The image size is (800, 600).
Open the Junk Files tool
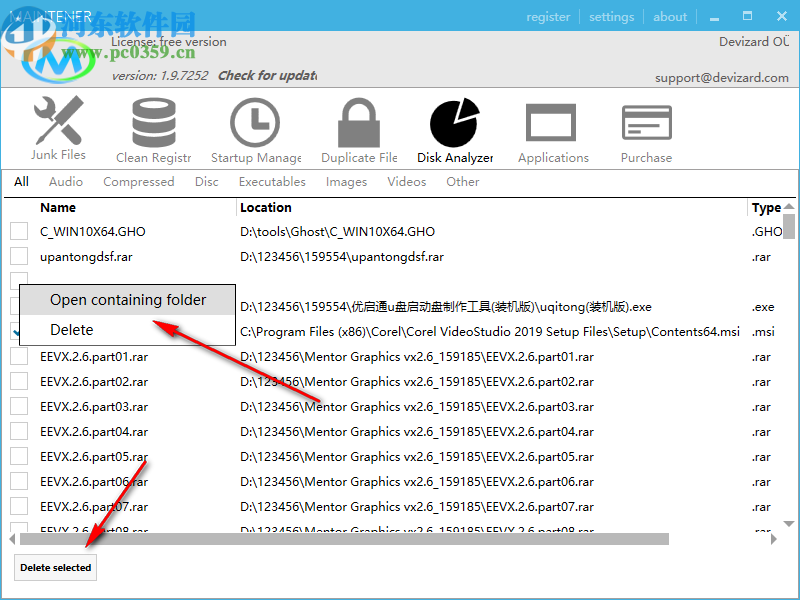(58, 128)
